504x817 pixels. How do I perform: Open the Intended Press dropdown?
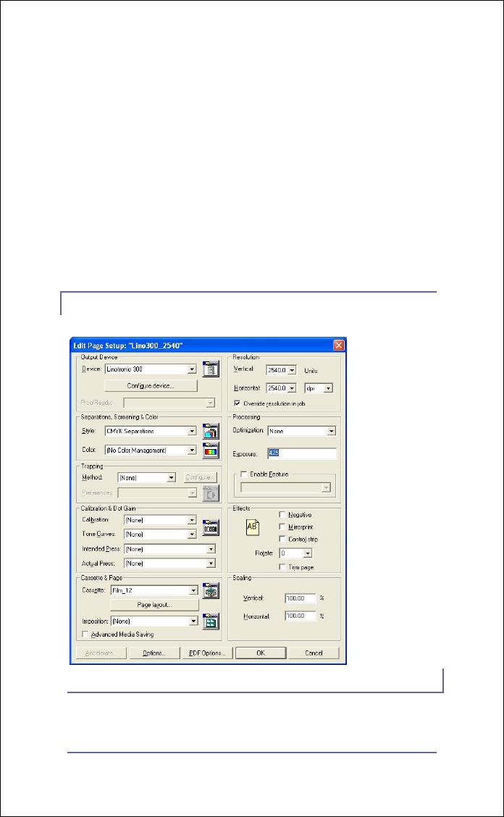(170, 549)
